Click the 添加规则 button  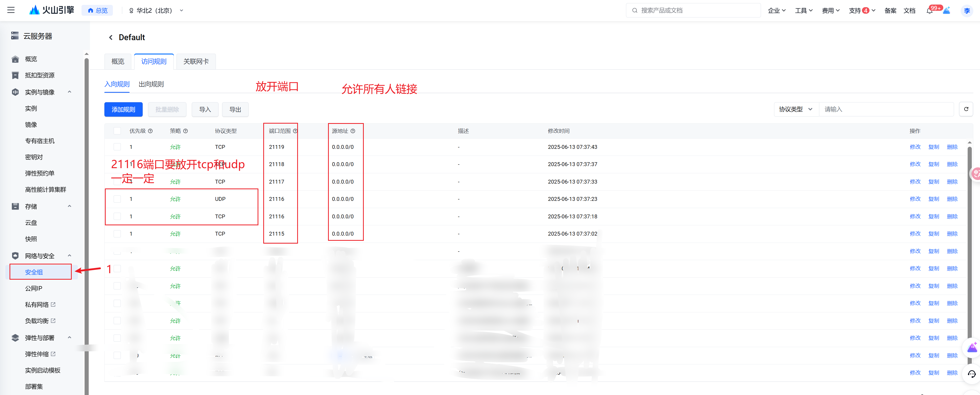[123, 110]
